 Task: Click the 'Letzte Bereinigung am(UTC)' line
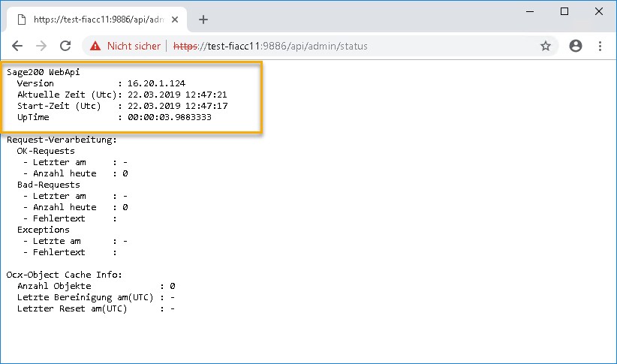96,297
